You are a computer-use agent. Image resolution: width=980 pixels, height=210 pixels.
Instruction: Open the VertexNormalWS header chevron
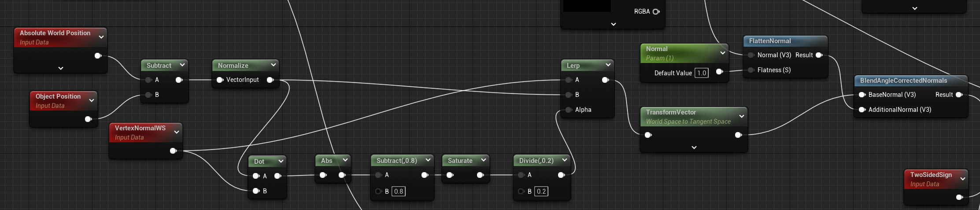[177, 132]
